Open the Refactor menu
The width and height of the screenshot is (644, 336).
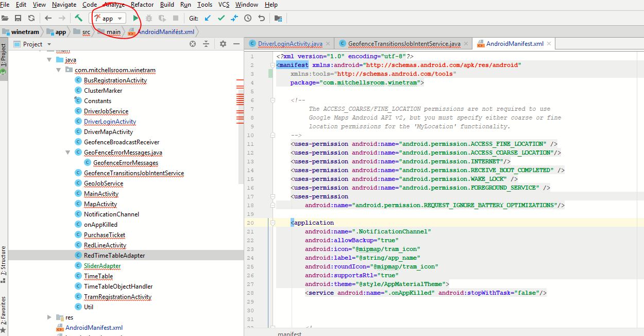[x=142, y=5]
